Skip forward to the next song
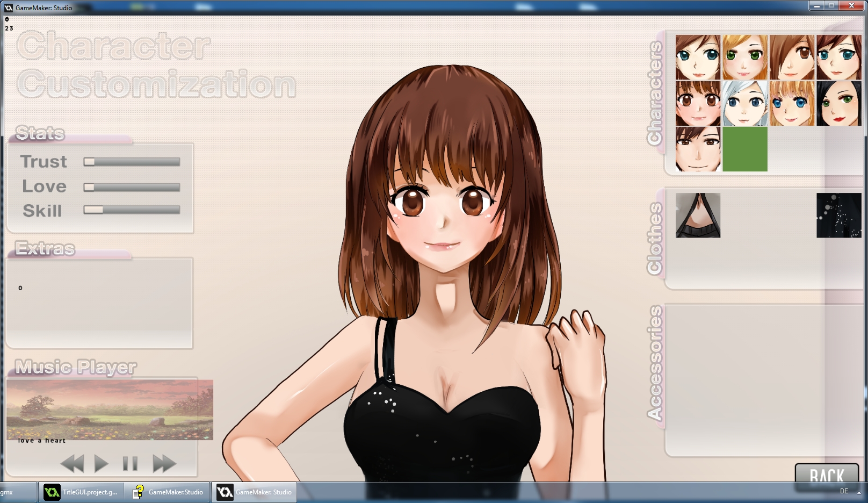The width and height of the screenshot is (868, 503). pyautogui.click(x=164, y=463)
